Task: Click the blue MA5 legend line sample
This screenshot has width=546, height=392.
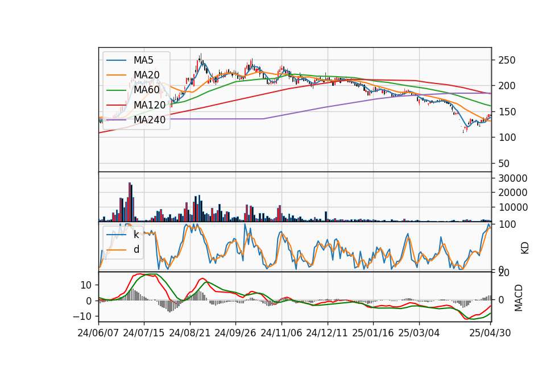Action: click(116, 60)
